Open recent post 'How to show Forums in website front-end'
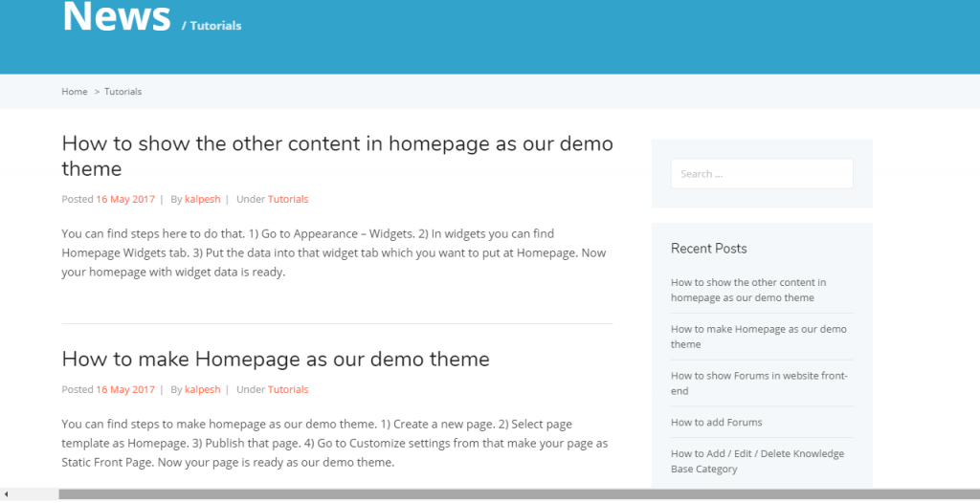 (x=759, y=383)
